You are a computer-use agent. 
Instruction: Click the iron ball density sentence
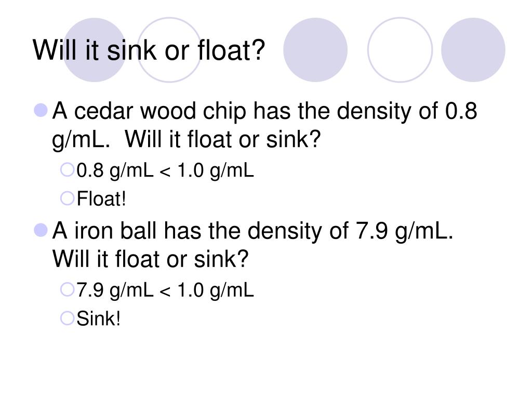253,231
